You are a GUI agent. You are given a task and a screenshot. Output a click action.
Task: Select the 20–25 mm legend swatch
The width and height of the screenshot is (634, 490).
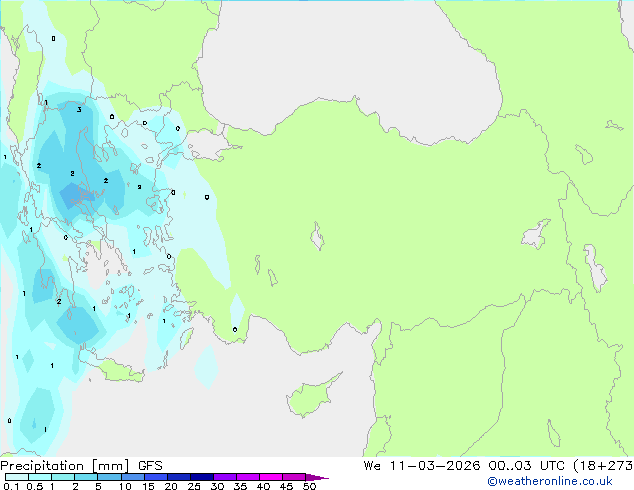[178, 477]
